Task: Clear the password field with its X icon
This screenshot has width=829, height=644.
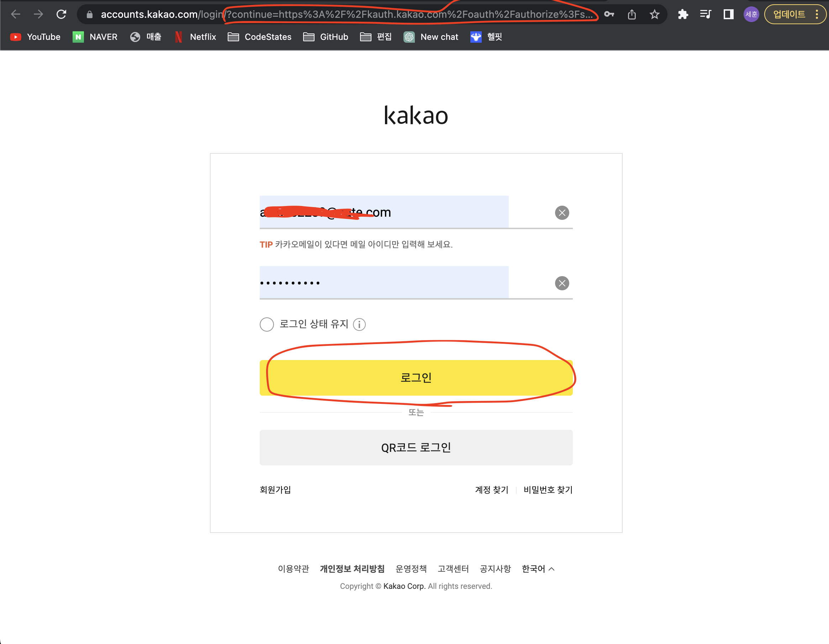Action: (x=562, y=283)
